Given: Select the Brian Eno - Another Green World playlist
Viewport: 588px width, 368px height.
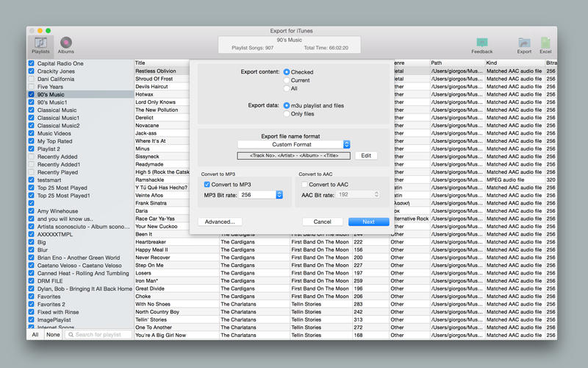Looking at the screenshot, I should pos(79,258).
